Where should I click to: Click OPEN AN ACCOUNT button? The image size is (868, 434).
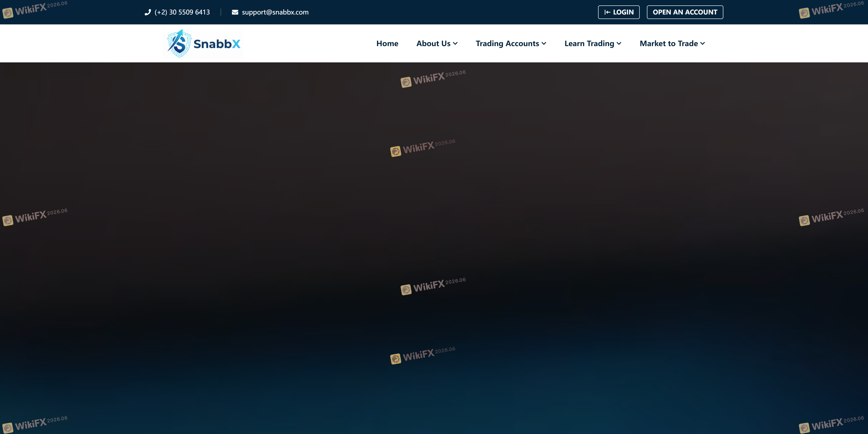[685, 12]
